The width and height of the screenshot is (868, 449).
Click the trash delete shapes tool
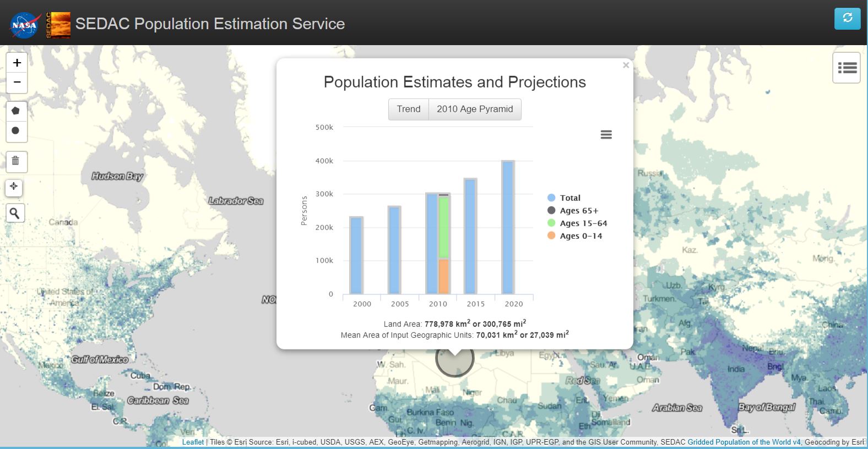(x=16, y=161)
